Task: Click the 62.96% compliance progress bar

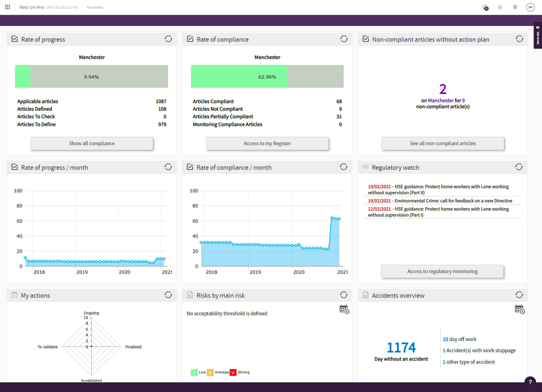Action: point(267,76)
